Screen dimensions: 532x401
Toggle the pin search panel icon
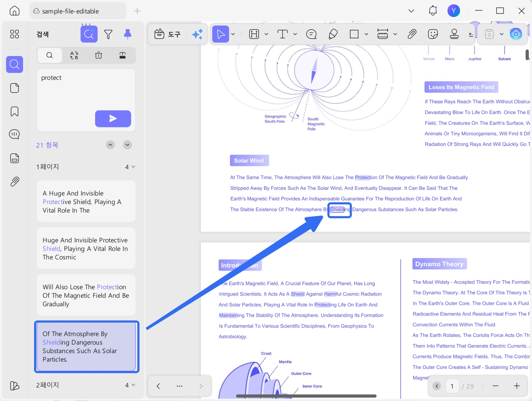[x=128, y=34]
